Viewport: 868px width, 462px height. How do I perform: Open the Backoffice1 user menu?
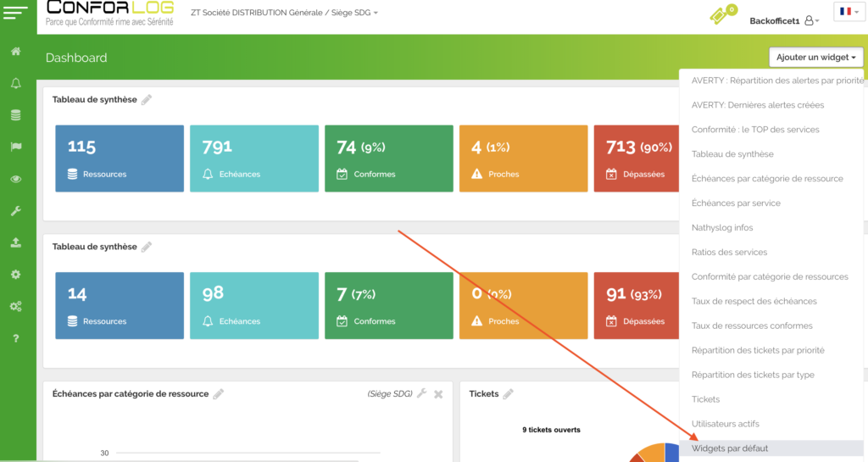[784, 20]
